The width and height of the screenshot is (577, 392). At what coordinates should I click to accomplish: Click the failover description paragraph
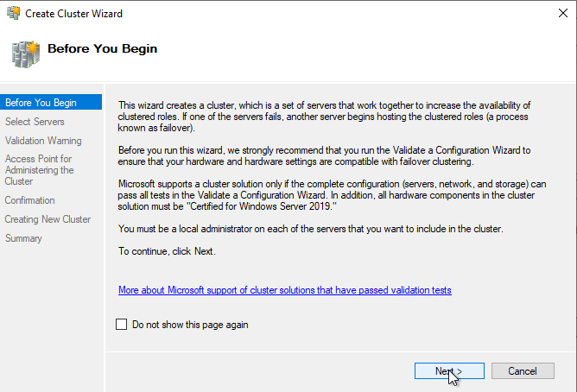[x=324, y=117]
